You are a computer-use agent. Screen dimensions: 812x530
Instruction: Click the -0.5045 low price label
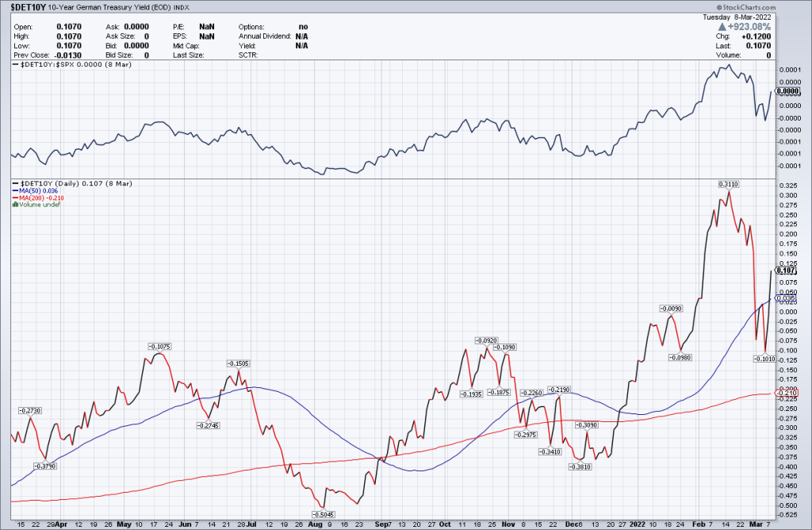323,514
